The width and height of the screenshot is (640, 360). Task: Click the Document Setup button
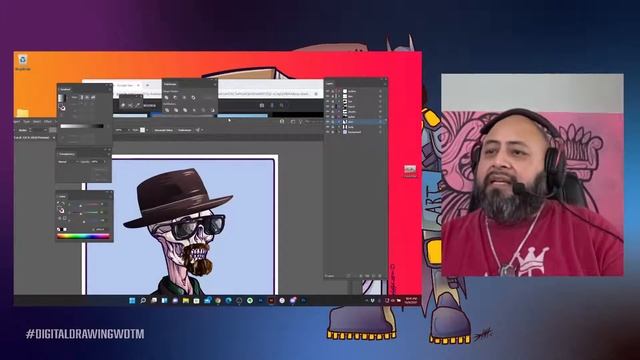click(x=163, y=130)
